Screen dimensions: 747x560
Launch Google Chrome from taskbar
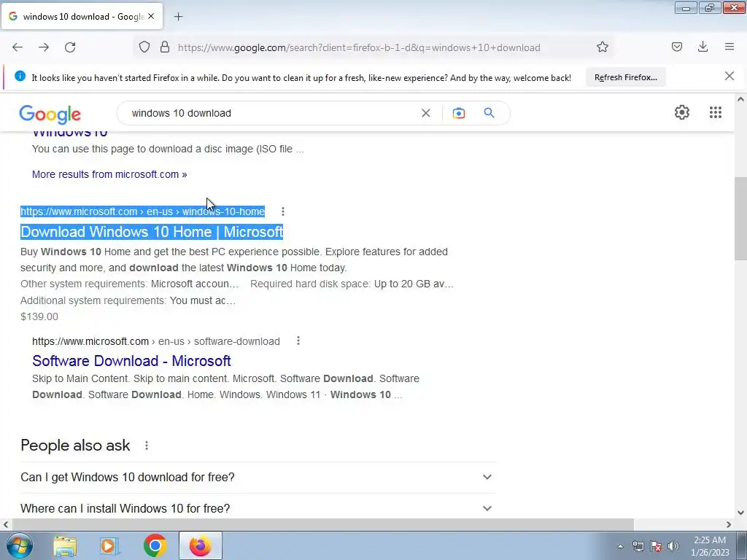click(x=155, y=545)
